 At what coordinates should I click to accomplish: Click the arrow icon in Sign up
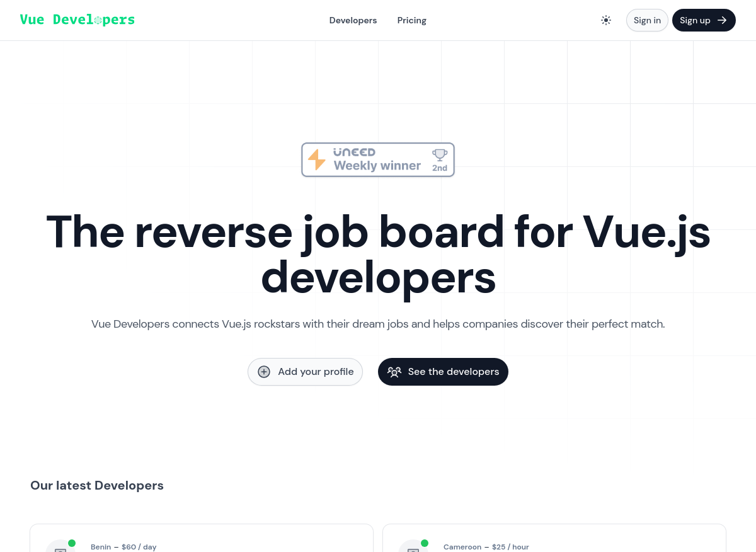click(722, 20)
